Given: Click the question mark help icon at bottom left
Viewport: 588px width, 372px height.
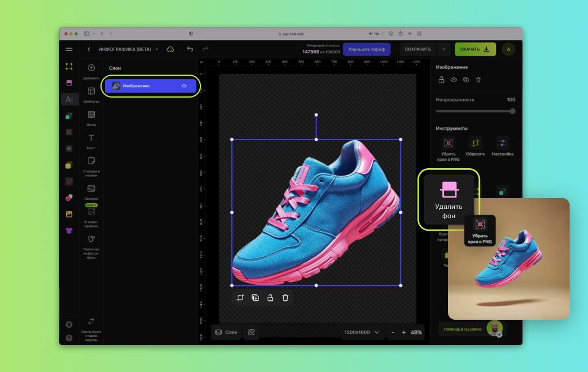Looking at the screenshot, I should point(69,338).
